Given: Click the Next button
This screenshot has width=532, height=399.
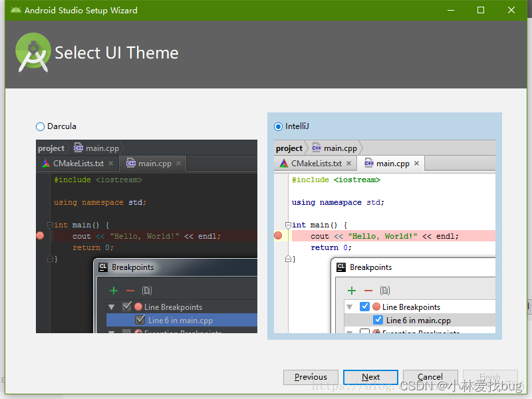Looking at the screenshot, I should tap(370, 376).
